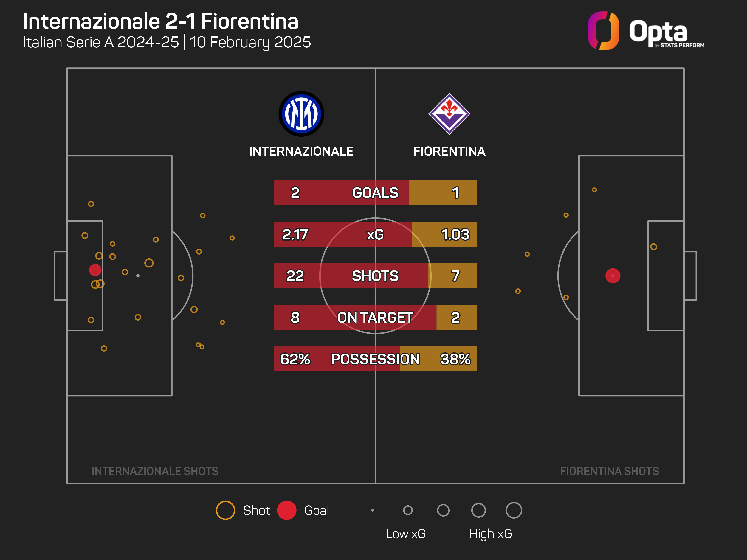This screenshot has height=560, width=747.
Task: Click the largest High xG legend circle
Action: [514, 510]
